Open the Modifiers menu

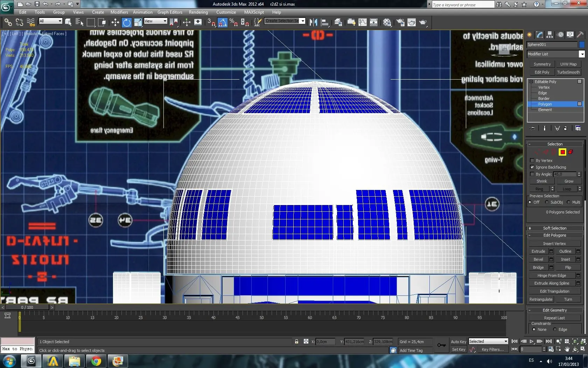[x=119, y=12]
